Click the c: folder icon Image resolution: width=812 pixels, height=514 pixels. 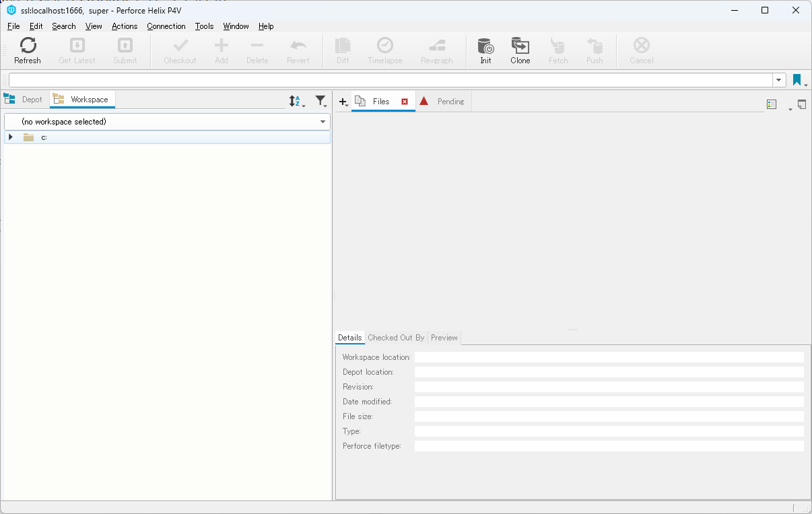[x=28, y=137]
